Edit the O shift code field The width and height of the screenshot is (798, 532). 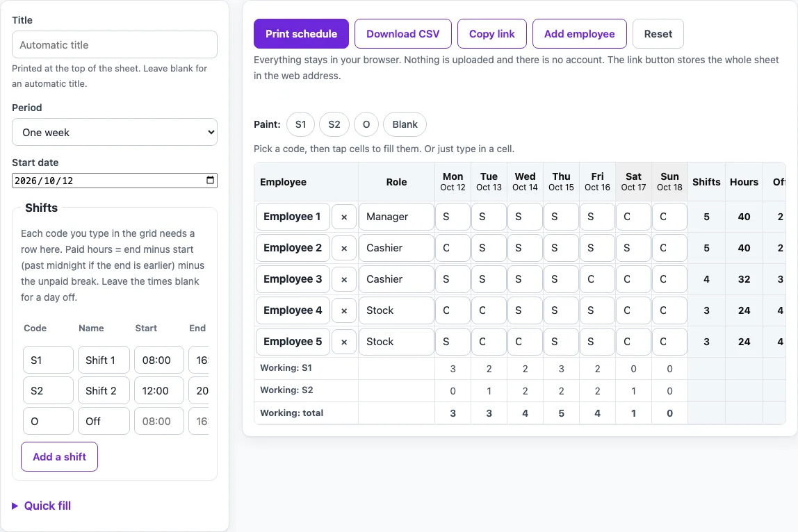point(49,421)
